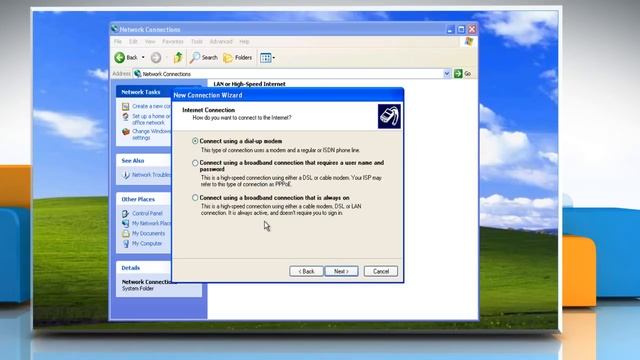Viewport: 640px width, 360px height.
Task: Open My Documents link
Action: [148, 233]
